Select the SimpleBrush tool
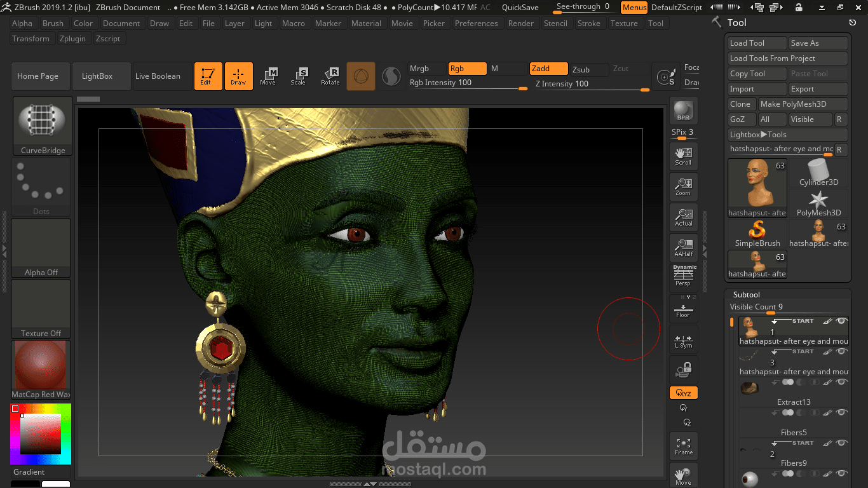This screenshot has width=868, height=488. pos(757,234)
